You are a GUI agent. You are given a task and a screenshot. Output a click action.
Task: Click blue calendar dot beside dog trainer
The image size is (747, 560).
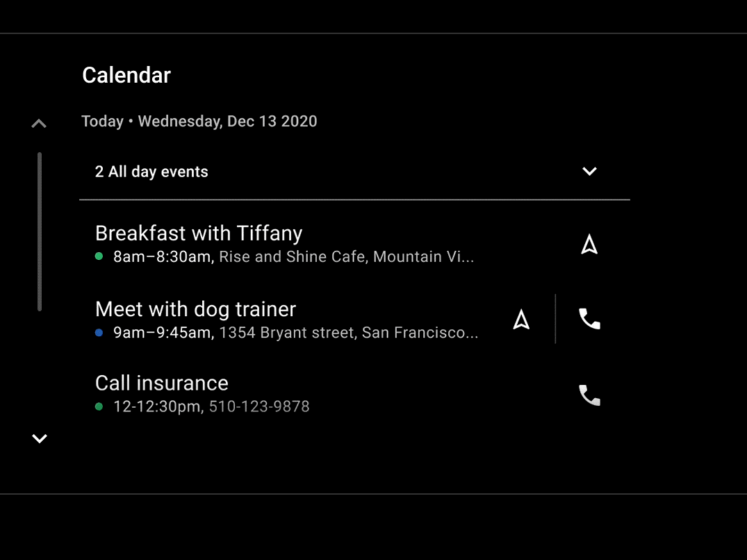coord(99,333)
